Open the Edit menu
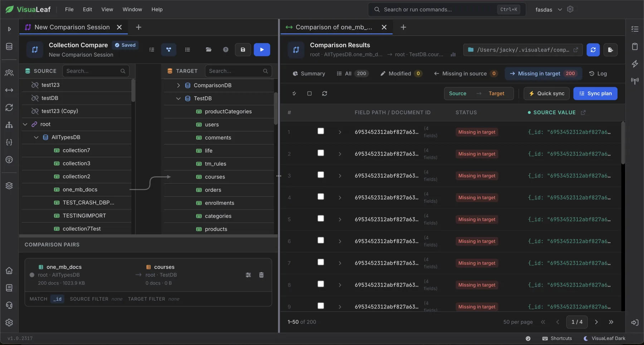The height and width of the screenshot is (345, 644). (88, 9)
